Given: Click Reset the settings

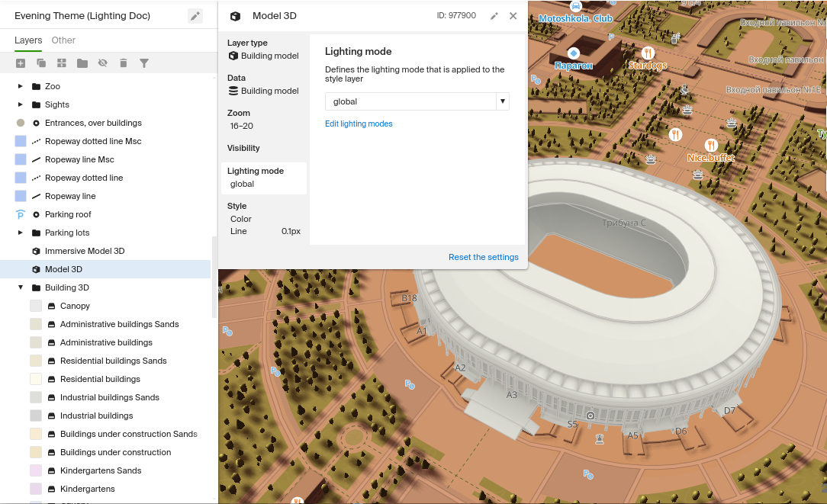Looking at the screenshot, I should (483, 257).
